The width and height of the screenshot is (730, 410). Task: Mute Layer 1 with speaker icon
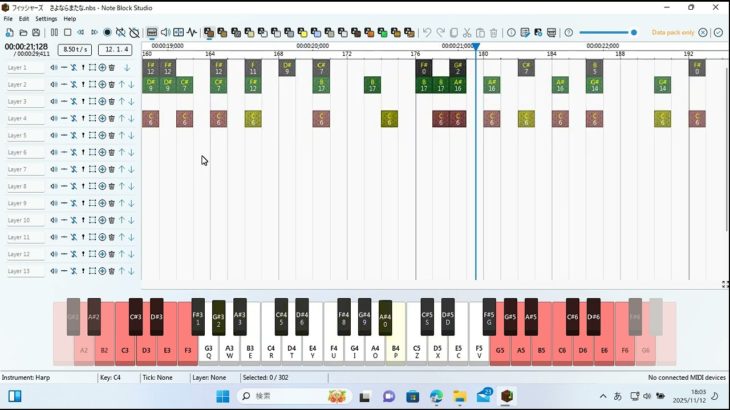(54, 68)
